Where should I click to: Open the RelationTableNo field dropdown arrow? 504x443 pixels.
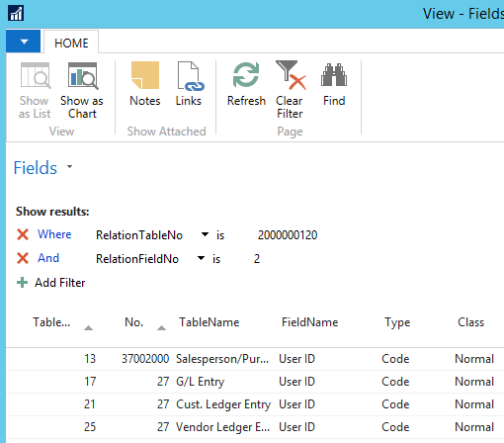click(205, 234)
